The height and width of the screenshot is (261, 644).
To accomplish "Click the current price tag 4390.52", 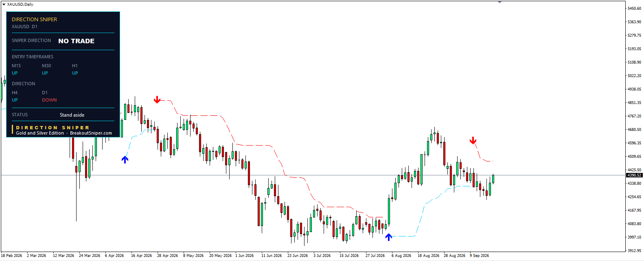I will (x=634, y=175).
